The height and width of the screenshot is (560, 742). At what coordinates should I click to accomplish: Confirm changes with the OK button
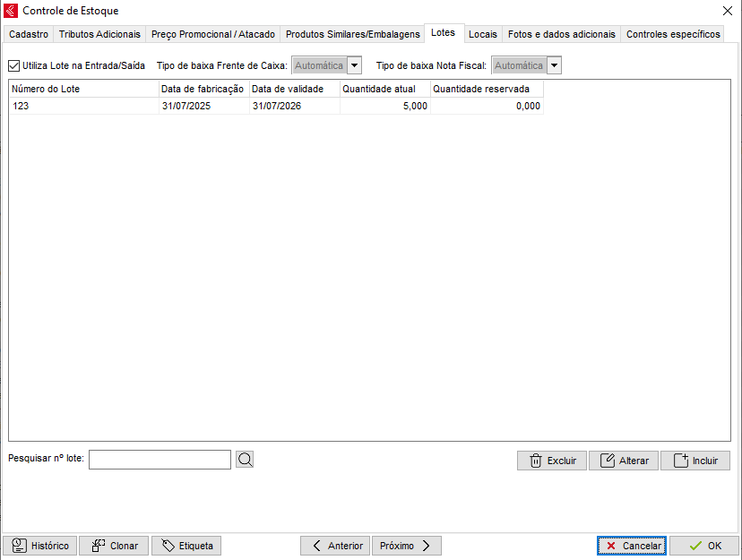point(704,546)
